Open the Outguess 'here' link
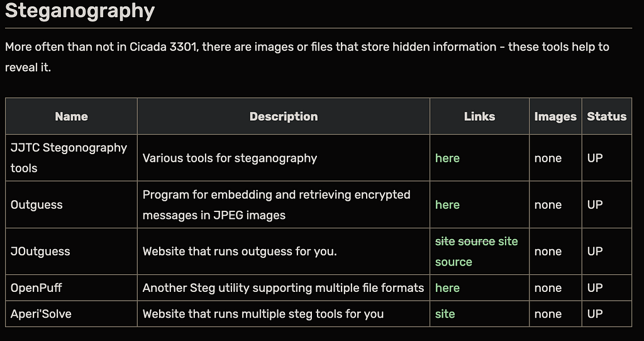 click(447, 204)
